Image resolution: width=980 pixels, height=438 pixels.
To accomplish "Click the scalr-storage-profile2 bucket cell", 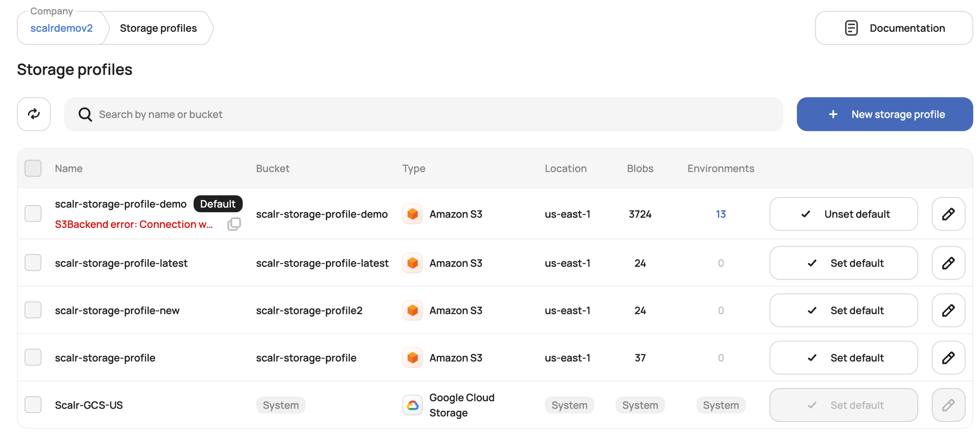I will point(309,311).
